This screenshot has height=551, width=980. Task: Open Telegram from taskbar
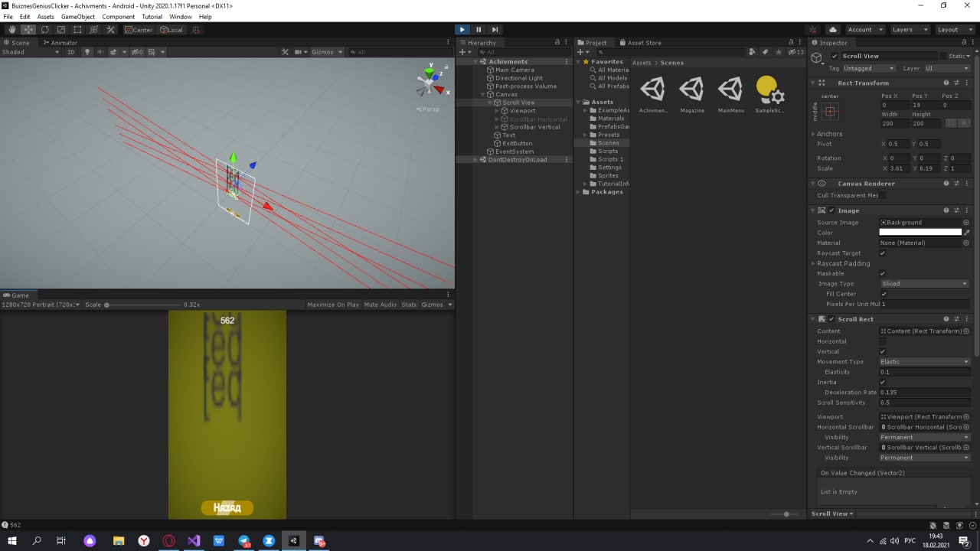244,540
